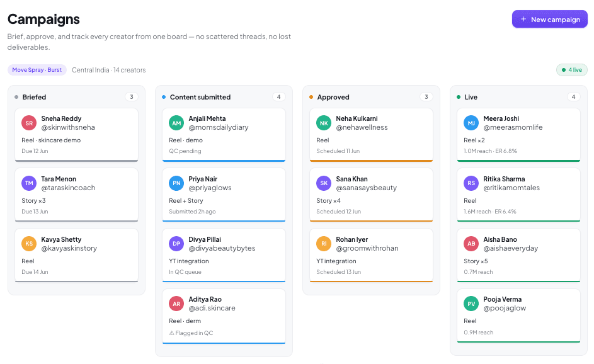This screenshot has height=364, width=594.
Task: Click Ritika Sharma's RS avatar
Action: click(x=471, y=183)
